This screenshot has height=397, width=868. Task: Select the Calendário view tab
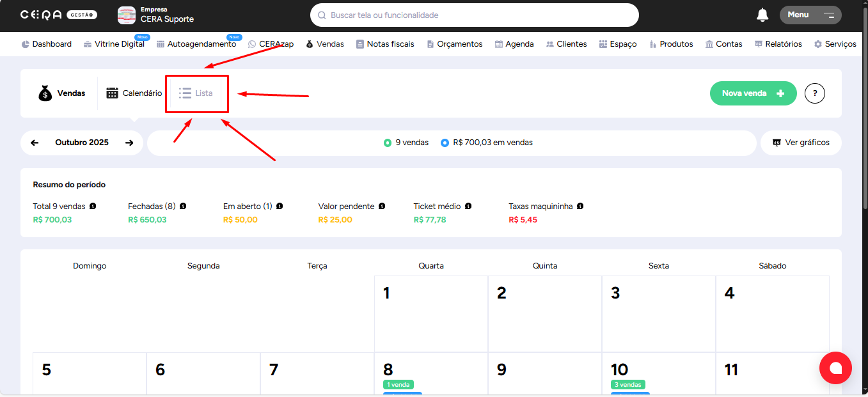134,93
